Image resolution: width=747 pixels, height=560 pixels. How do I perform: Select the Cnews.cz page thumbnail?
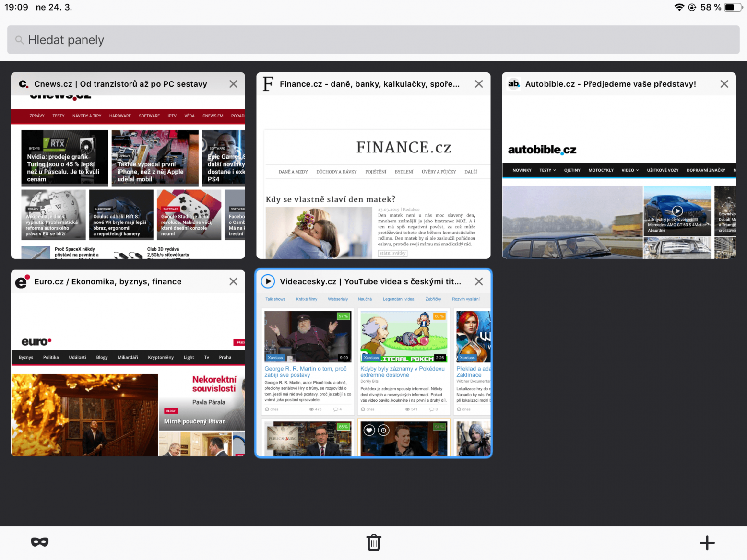click(x=128, y=177)
